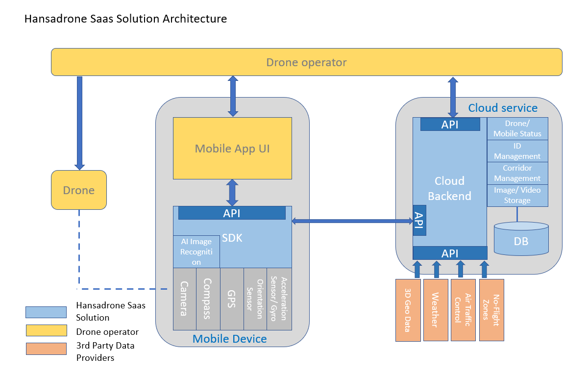Click the Camera sensor block
The height and width of the screenshot is (377, 588).
[x=184, y=299]
